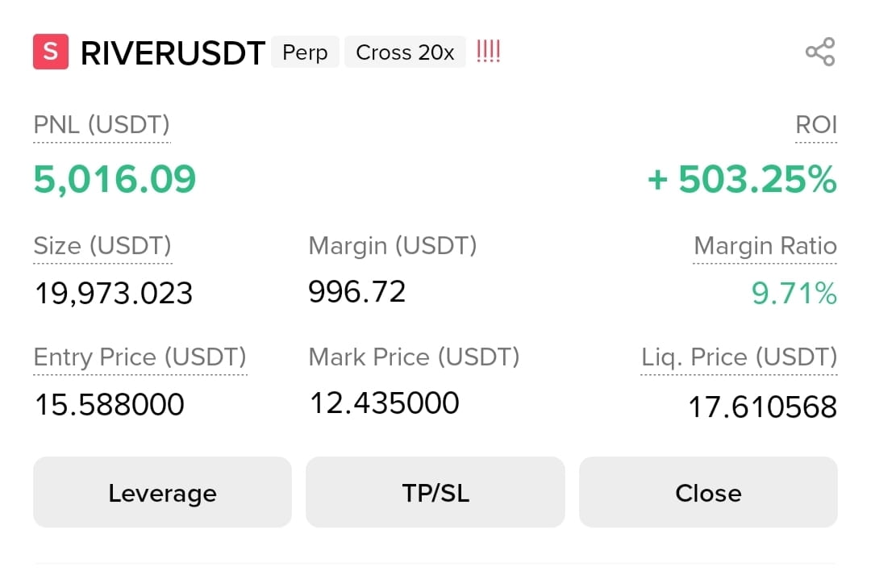Click the 5,016.09 PNL value
The width and height of the screenshot is (871, 588).
tap(115, 179)
